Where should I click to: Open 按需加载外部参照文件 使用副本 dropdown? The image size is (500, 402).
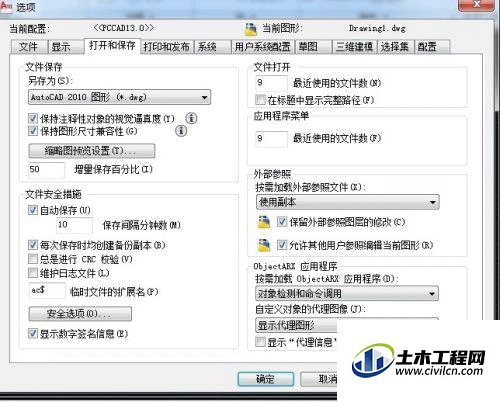[347, 202]
